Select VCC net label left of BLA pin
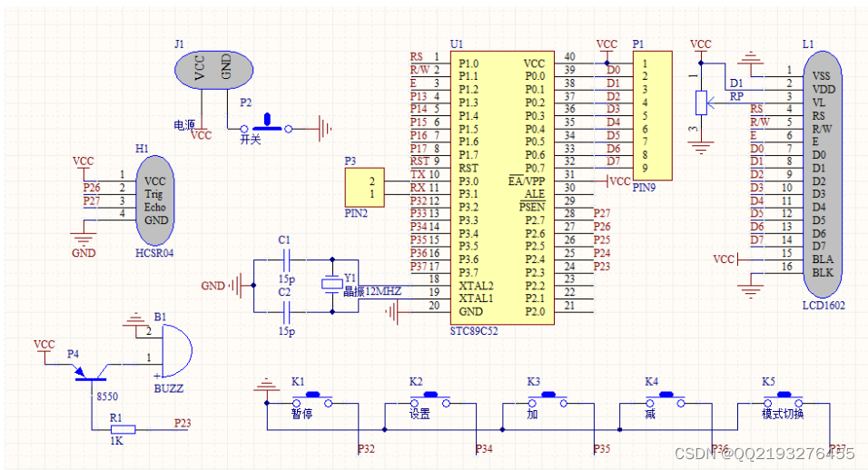Viewport: 868px width, 470px height. 724,259
